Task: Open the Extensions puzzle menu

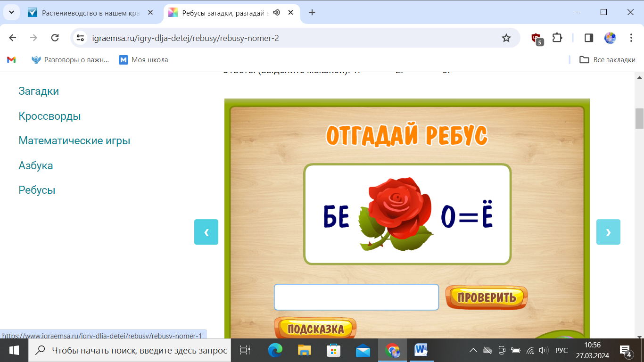Action: point(557,38)
